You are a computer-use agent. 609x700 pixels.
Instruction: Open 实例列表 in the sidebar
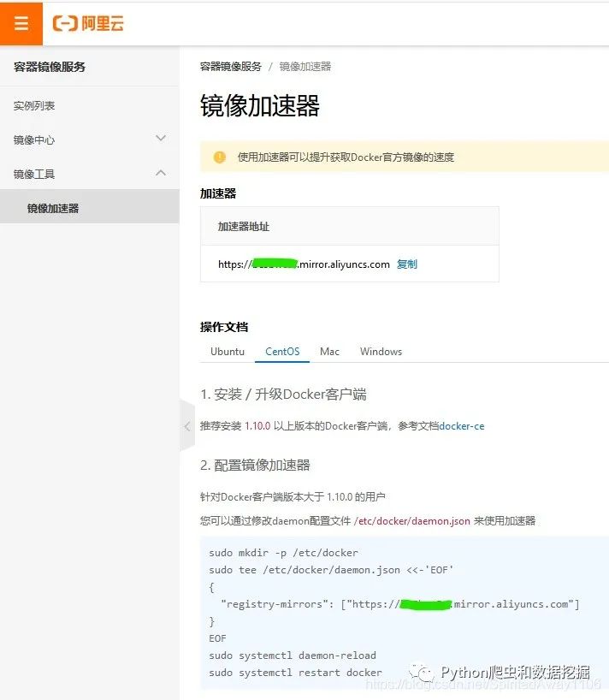[34, 106]
